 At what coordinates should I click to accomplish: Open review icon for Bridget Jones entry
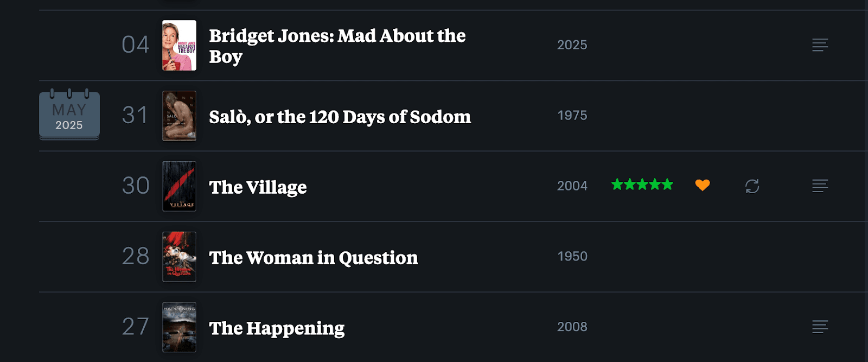(x=820, y=45)
